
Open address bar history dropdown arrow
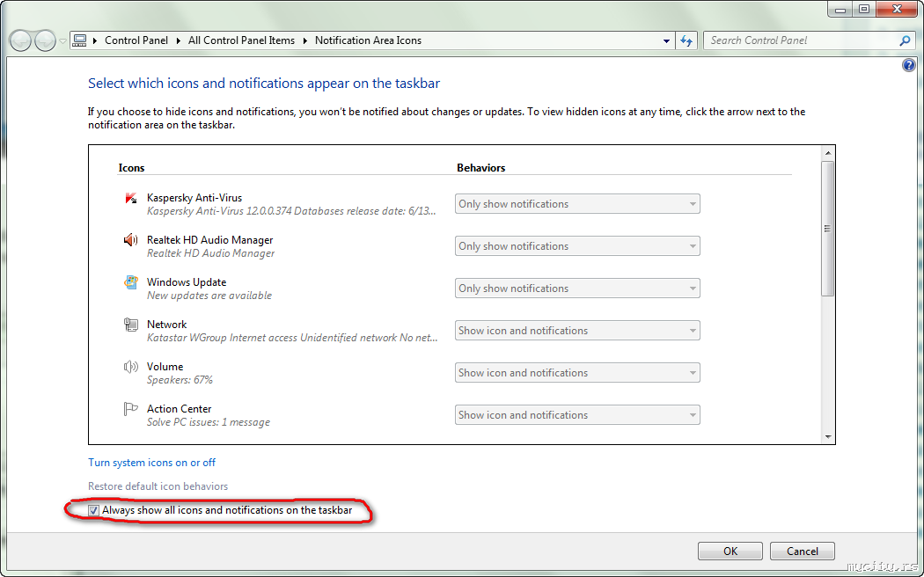coord(666,40)
